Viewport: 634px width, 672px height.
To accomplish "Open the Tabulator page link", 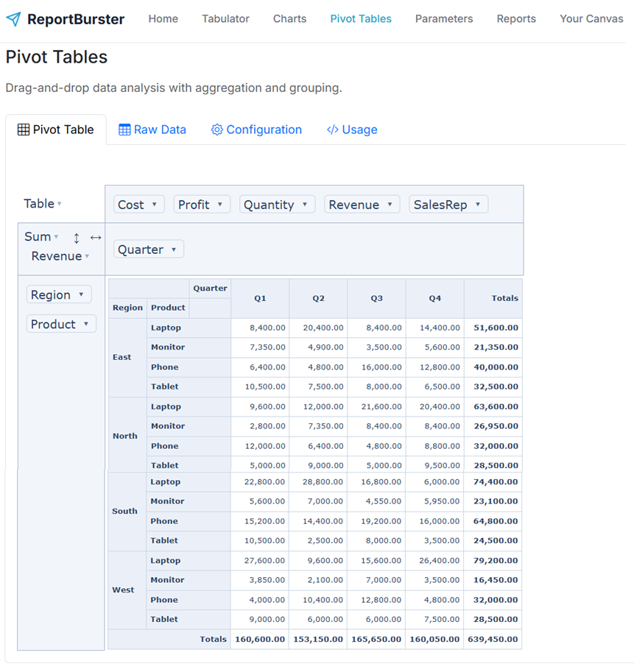I will click(225, 19).
